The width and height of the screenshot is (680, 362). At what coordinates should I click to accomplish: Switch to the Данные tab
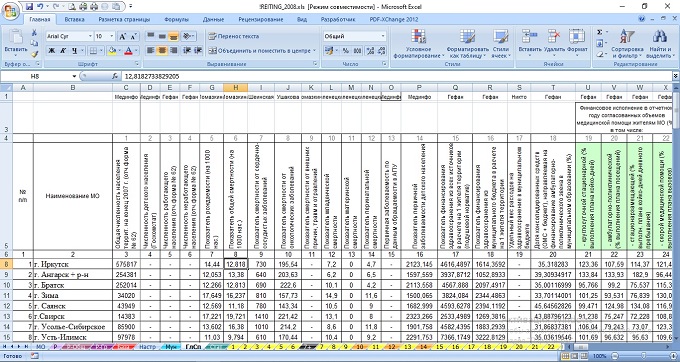(213, 20)
